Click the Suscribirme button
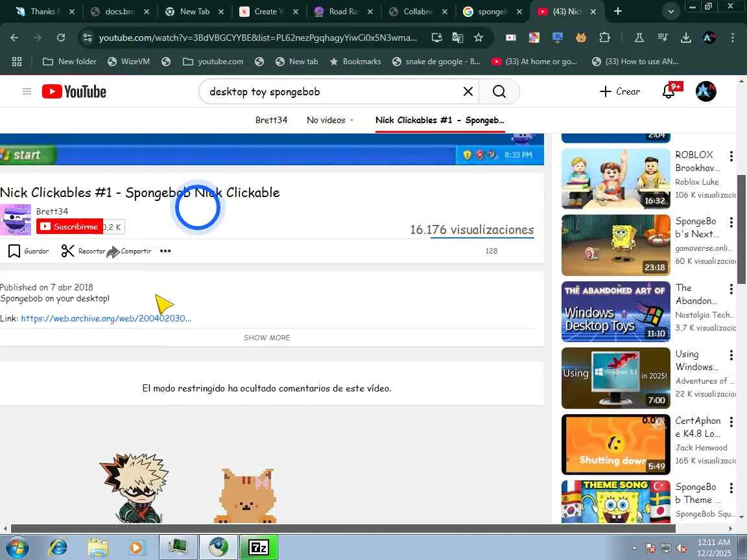This screenshot has height=560, width=747. (x=69, y=227)
